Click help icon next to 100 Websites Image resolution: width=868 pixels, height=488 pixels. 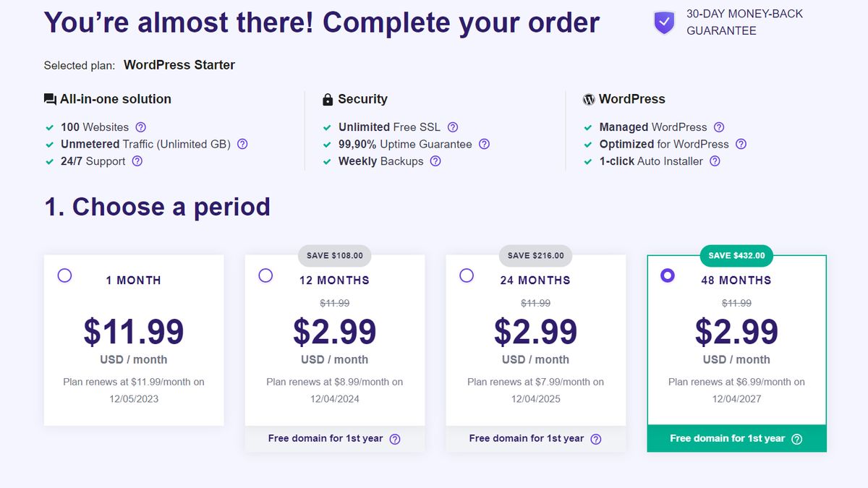[141, 127]
